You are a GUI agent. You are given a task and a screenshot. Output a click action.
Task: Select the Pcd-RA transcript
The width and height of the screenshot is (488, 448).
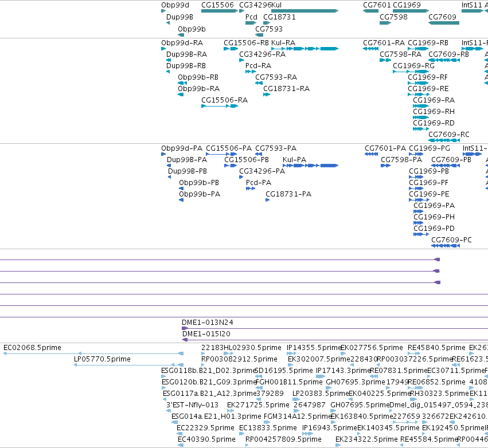(x=251, y=72)
